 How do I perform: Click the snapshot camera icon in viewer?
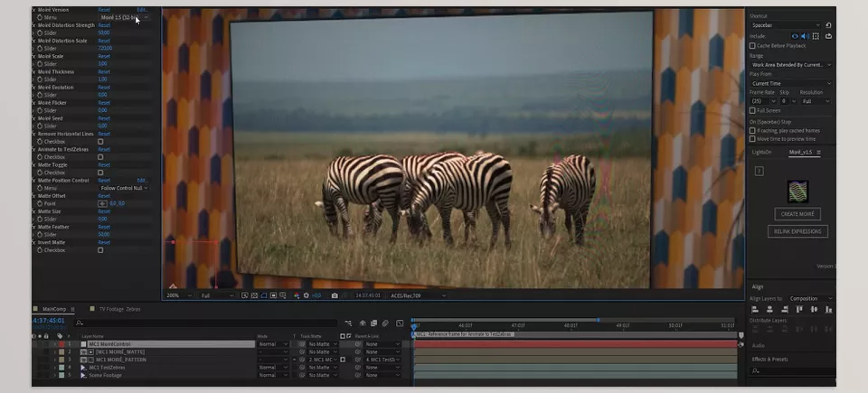tap(335, 295)
